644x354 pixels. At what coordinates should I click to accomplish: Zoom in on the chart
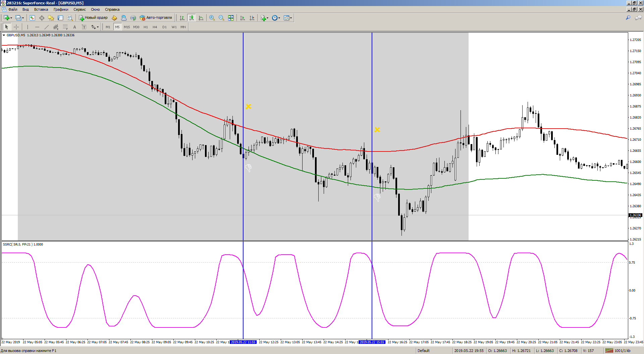coord(212,18)
